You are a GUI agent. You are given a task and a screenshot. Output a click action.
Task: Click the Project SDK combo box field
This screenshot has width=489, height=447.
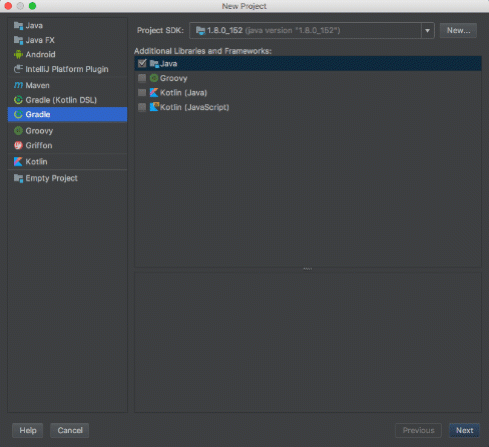[312, 31]
